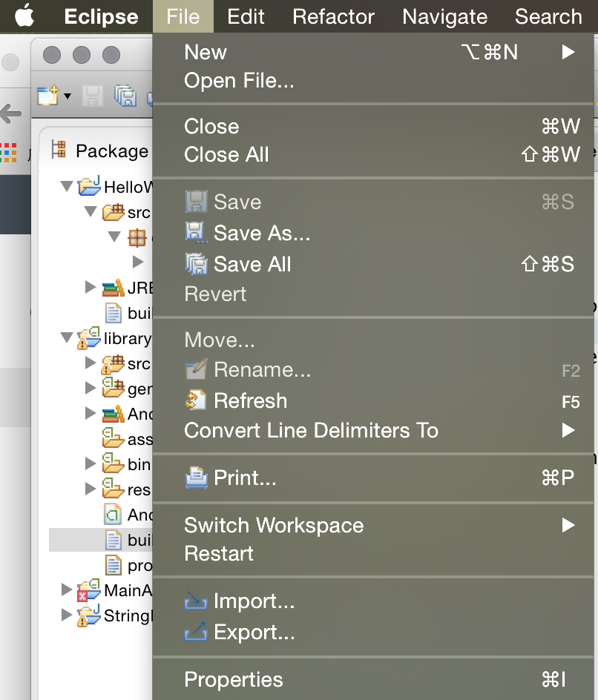Select the assets folder icon

pyautogui.click(x=113, y=438)
